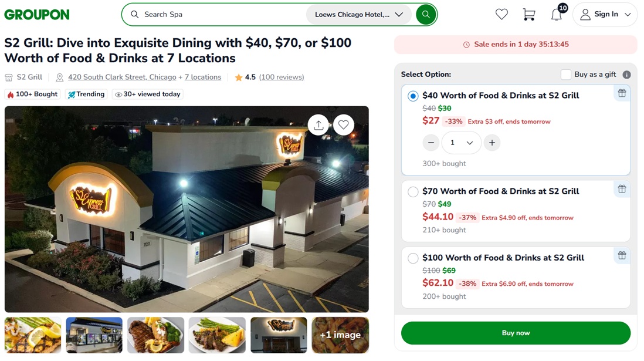Open the Sign In account dropdown
644x361 pixels.
click(605, 15)
